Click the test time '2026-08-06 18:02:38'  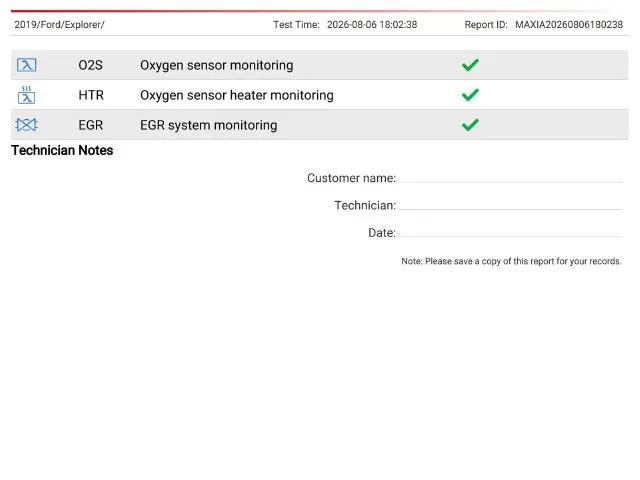point(372,24)
